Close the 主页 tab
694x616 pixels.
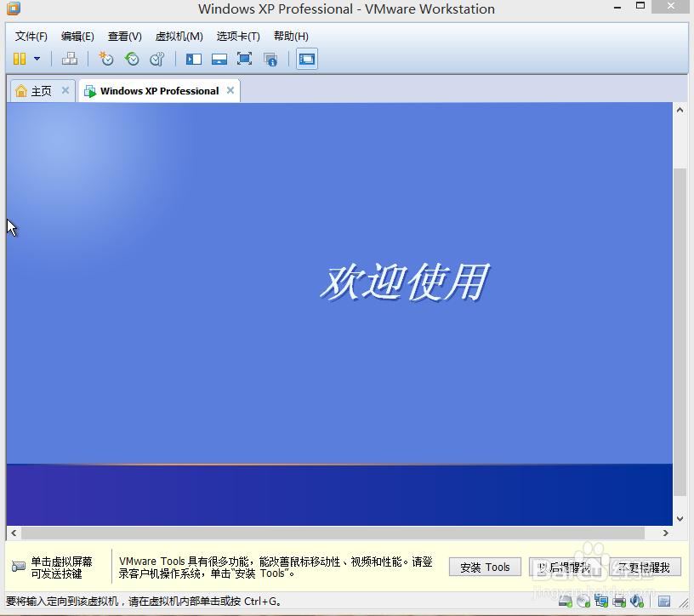coord(65,90)
